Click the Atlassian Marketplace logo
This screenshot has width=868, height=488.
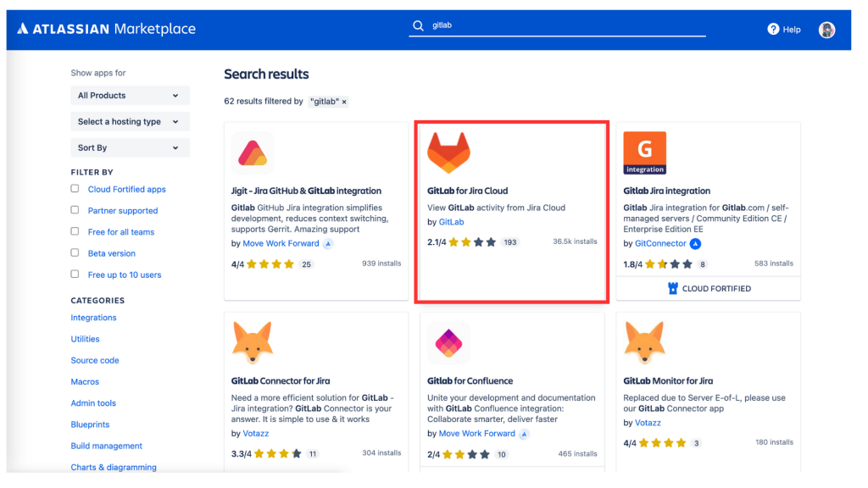106,29
